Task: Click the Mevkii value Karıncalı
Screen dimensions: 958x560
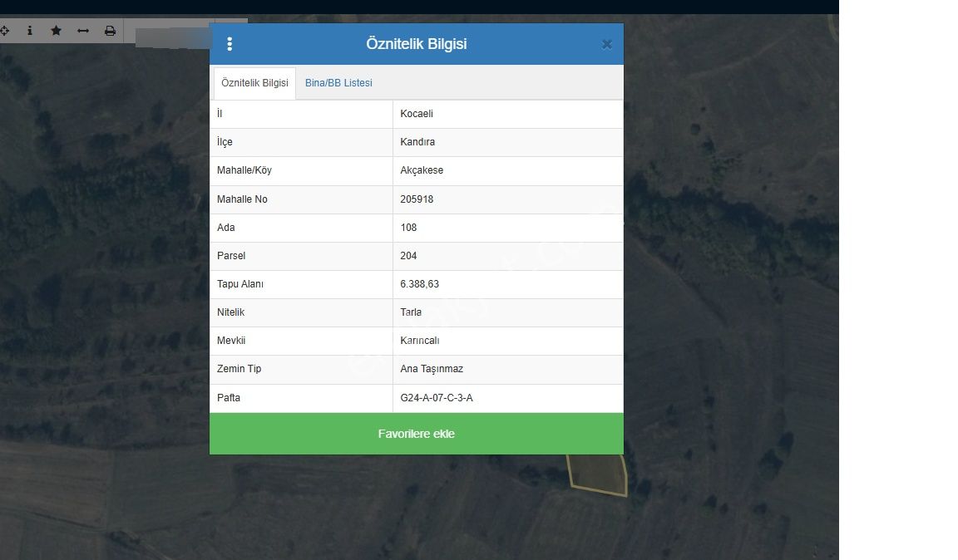Action: point(419,341)
